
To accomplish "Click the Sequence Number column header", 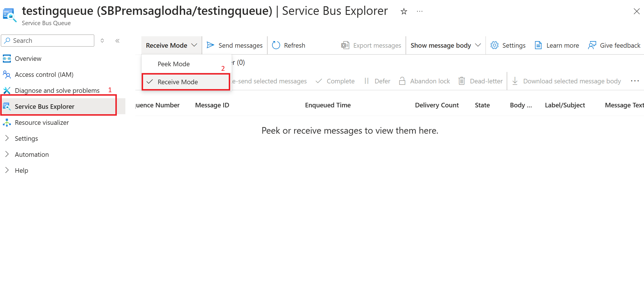I will (158, 105).
